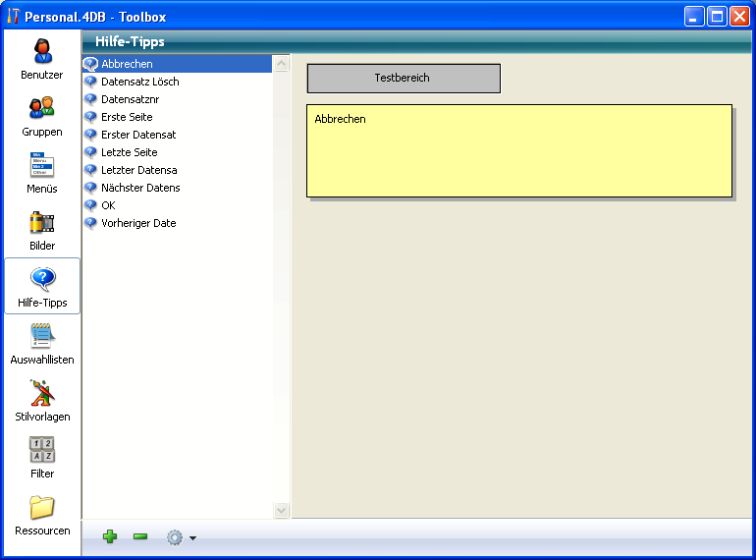Screen dimensions: 756x560
Task: Select the 'OK' help tip entry
Action: point(108,205)
